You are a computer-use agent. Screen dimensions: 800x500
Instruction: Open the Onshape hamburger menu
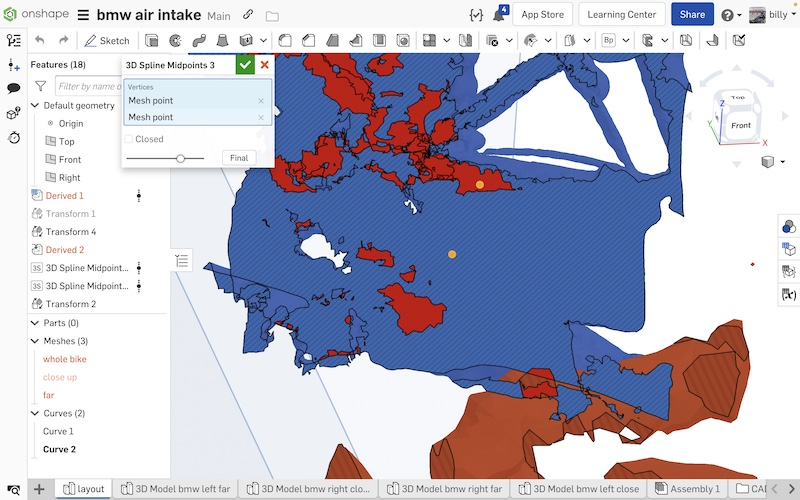click(x=83, y=15)
